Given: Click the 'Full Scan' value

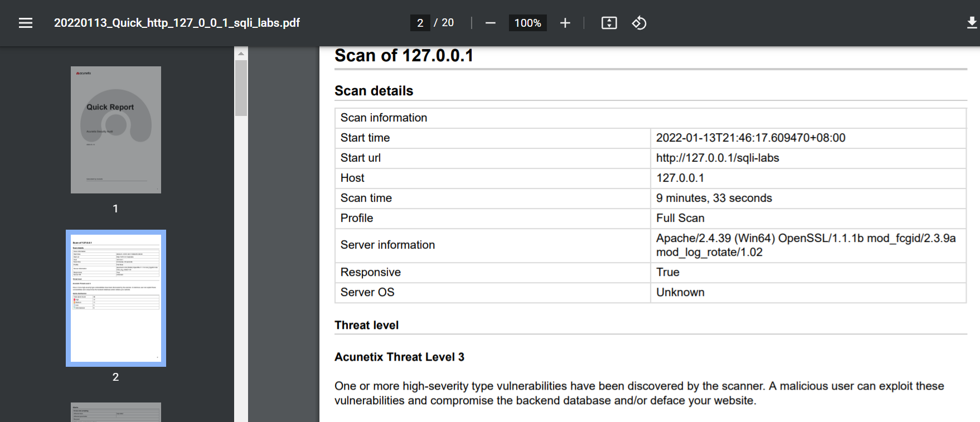Looking at the screenshot, I should click(x=680, y=218).
